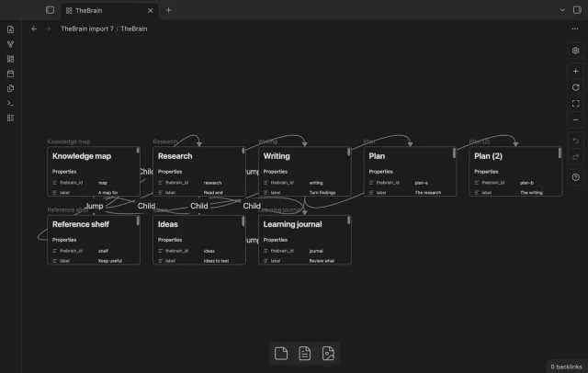Click Properties in Learning journal card
588x373 pixels.
tap(276, 240)
